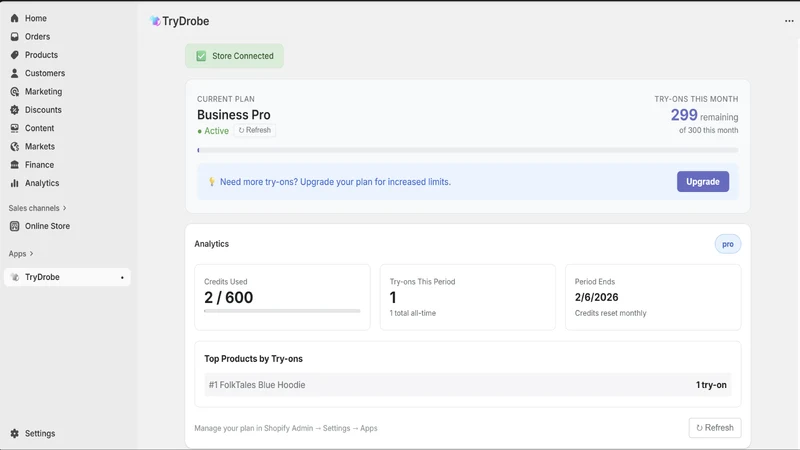Click the 1 try-on count
The image size is (800, 450).
pyautogui.click(x=711, y=385)
